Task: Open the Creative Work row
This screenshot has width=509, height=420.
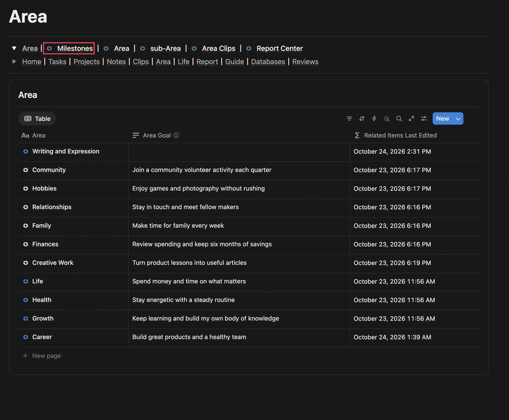Action: click(53, 263)
